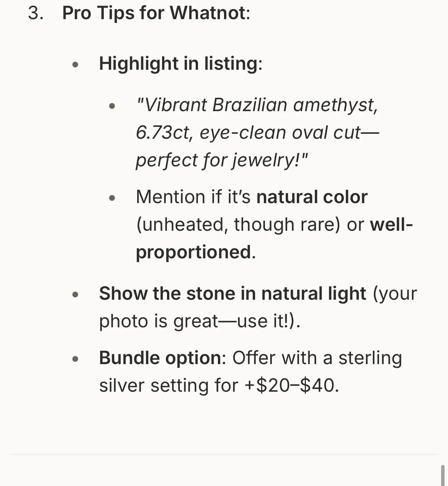This screenshot has width=448, height=486.
Task: Click the italic 'Vibrant Brazilian amethyst' quote line
Action: (257, 105)
